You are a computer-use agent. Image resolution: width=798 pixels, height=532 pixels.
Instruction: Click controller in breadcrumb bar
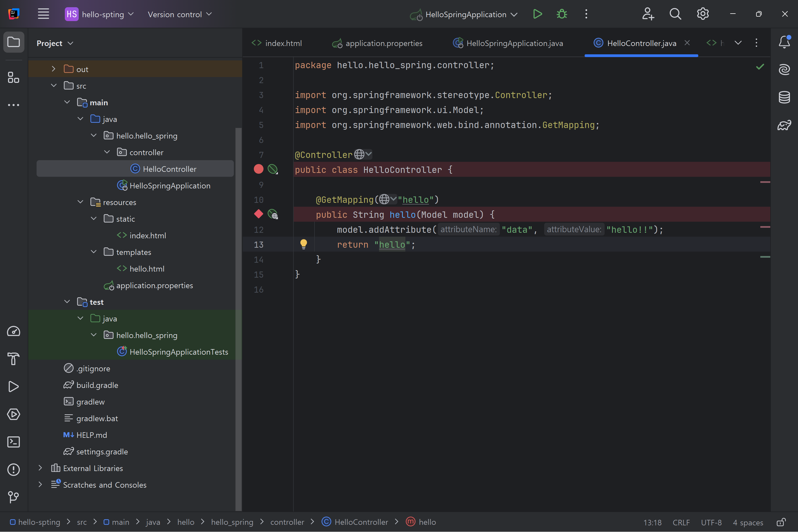click(287, 522)
